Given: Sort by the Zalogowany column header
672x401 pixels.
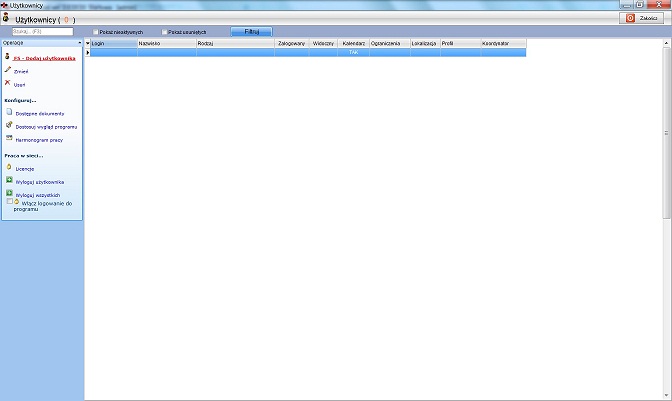Looking at the screenshot, I should pyautogui.click(x=292, y=43).
